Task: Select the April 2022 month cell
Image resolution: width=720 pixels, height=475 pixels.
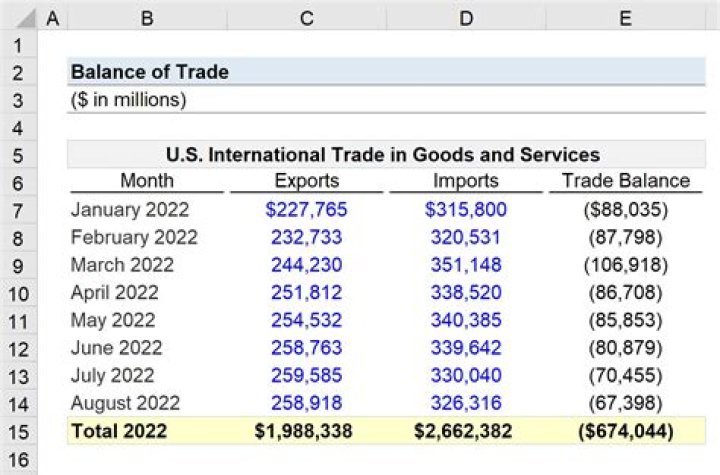Action: 115,293
